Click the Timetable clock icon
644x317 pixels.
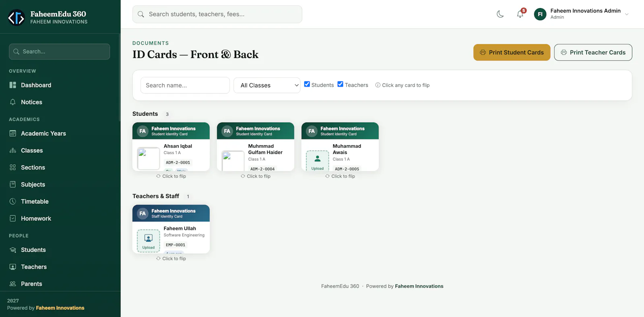click(x=13, y=201)
